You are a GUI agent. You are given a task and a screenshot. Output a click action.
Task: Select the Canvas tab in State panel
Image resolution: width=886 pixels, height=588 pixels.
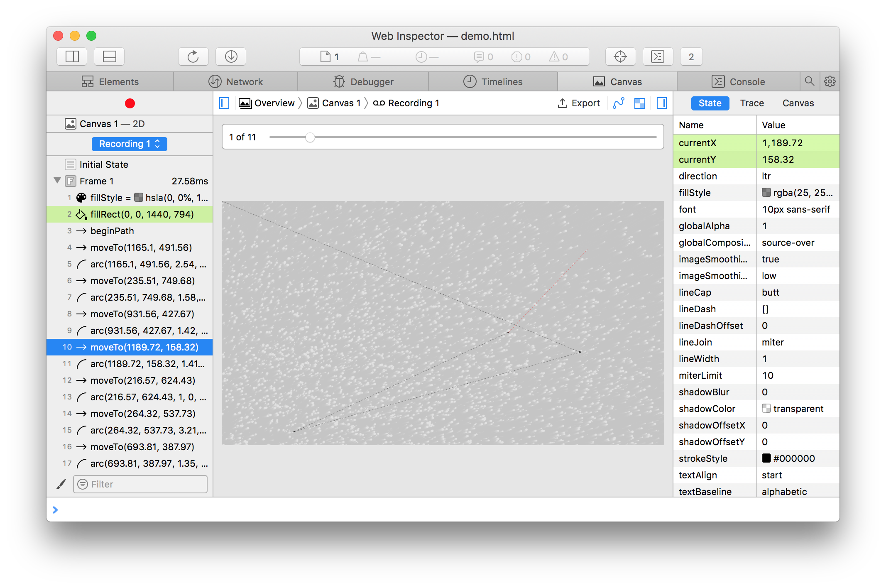coord(798,103)
